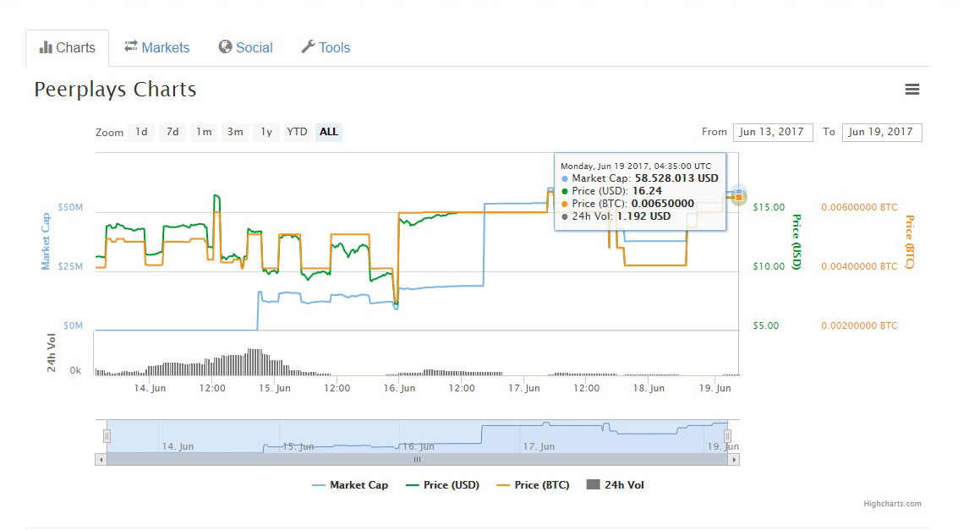This screenshot has width=980, height=530.
Task: Click the navigator left range handle
Action: (107, 435)
